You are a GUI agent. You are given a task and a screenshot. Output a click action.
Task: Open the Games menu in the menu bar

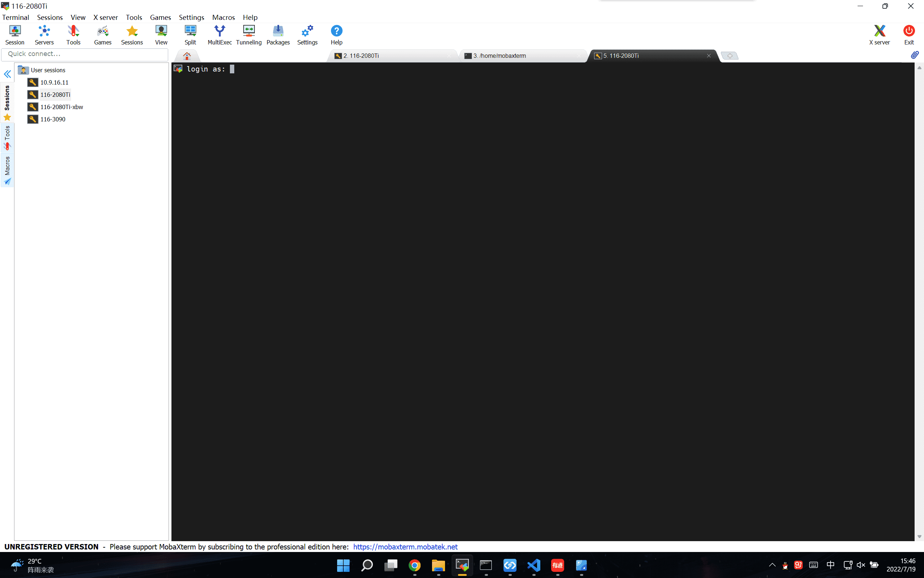[x=160, y=17]
